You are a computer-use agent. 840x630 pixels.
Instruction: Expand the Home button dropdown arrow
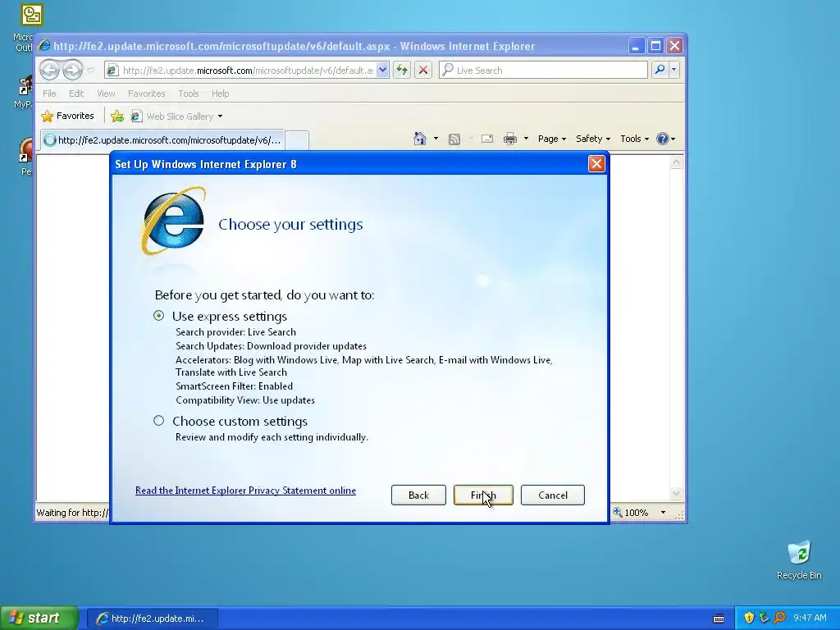click(436, 139)
